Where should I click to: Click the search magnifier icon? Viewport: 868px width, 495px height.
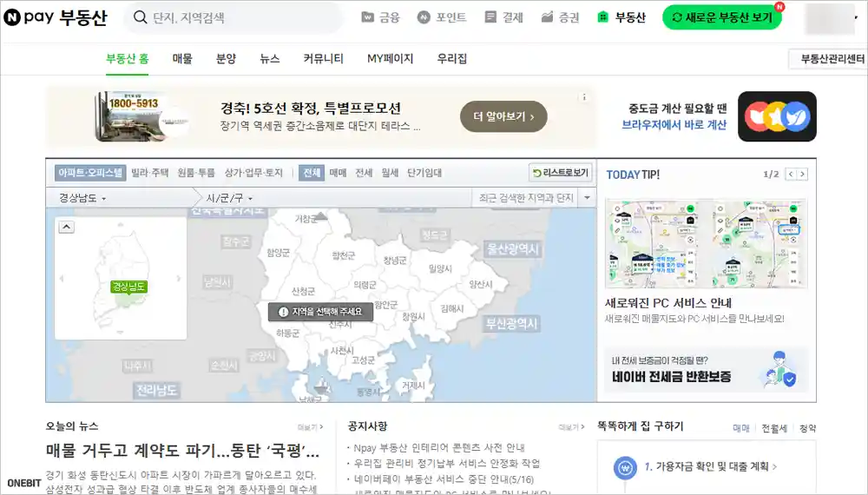coord(140,17)
